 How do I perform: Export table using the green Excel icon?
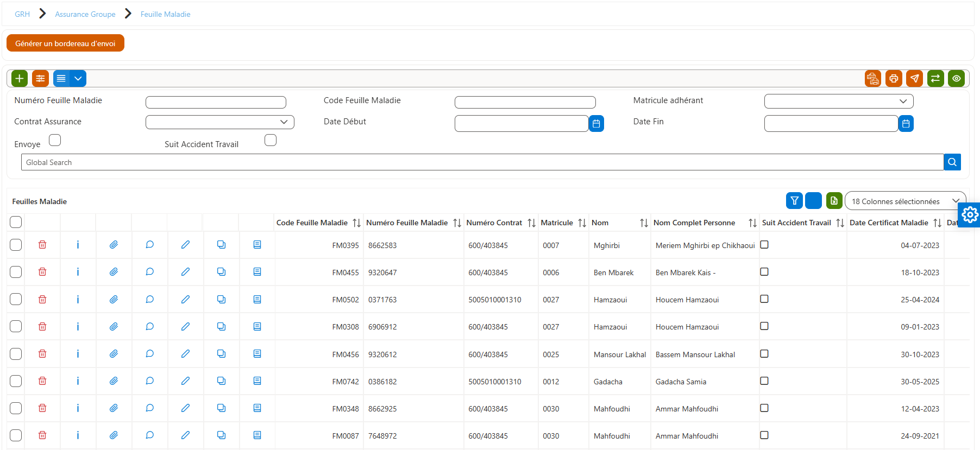point(834,201)
